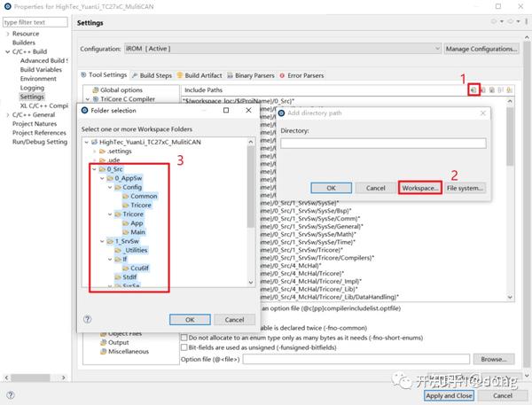Click the Apply and Close button
532x405 pixels.
[449, 395]
